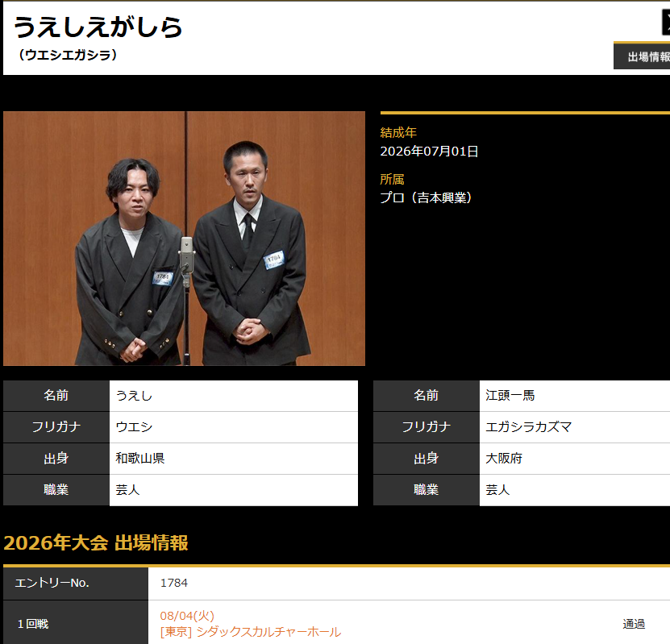
Task: Click the furigana cell ウエシ
Action: pyautogui.click(x=234, y=427)
